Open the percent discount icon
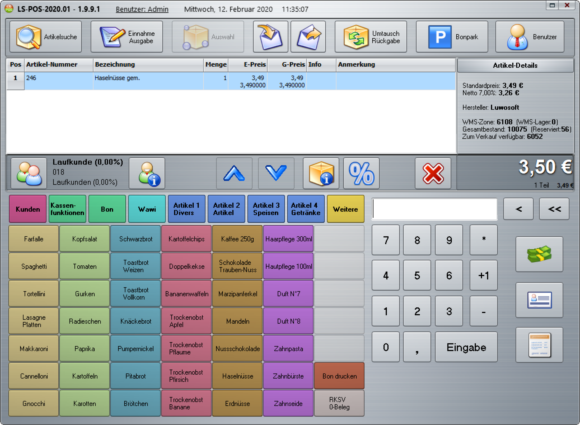Screen dimensions: 580x425 (361, 173)
